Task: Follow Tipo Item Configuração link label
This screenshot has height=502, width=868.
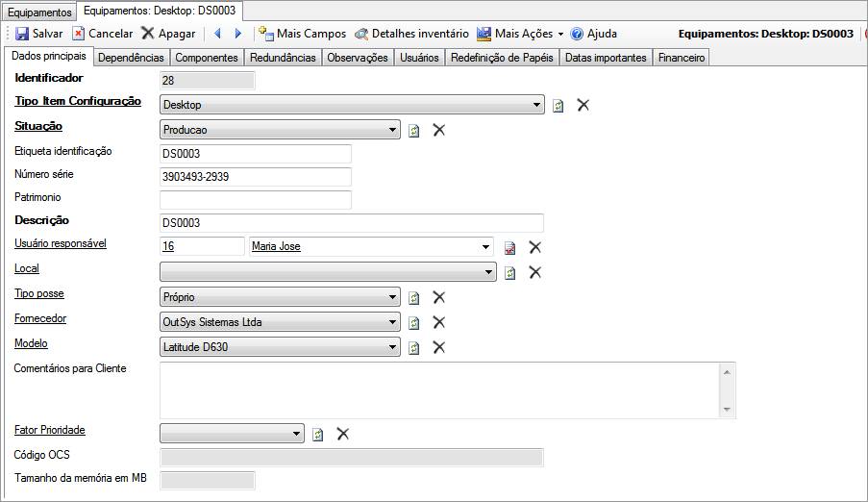Action: click(78, 101)
